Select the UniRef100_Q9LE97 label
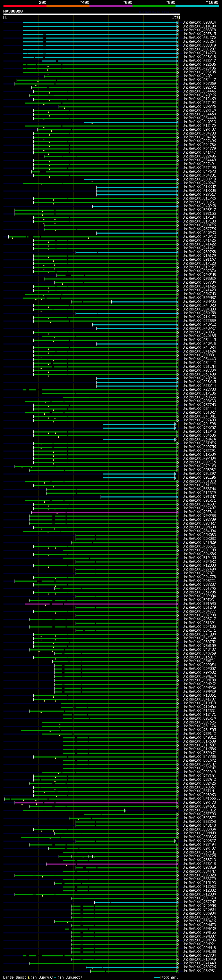The width and height of the screenshot is (222, 980). (x=199, y=473)
